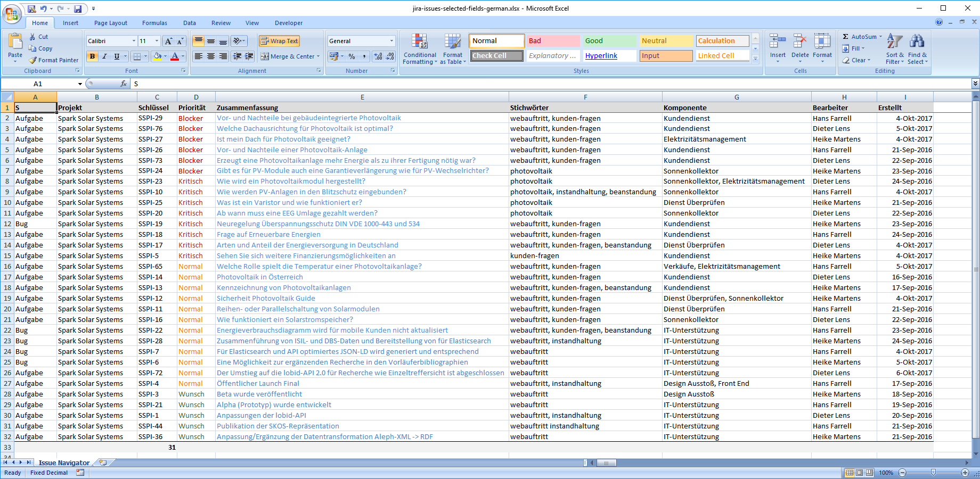This screenshot has width=980, height=479.
Task: Open the Issue Navigator sheet tab
Action: click(x=64, y=463)
